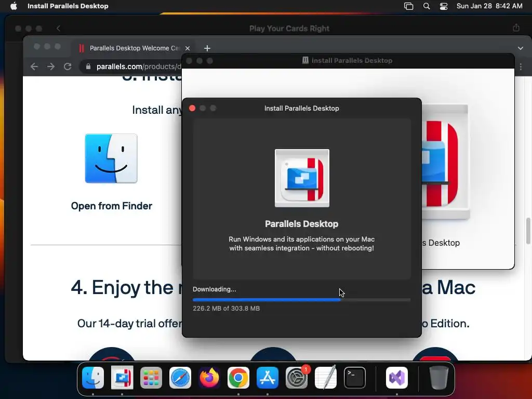Click share icon in Play Your Cards Right window
Image resolution: width=532 pixels, height=399 pixels.
516,28
